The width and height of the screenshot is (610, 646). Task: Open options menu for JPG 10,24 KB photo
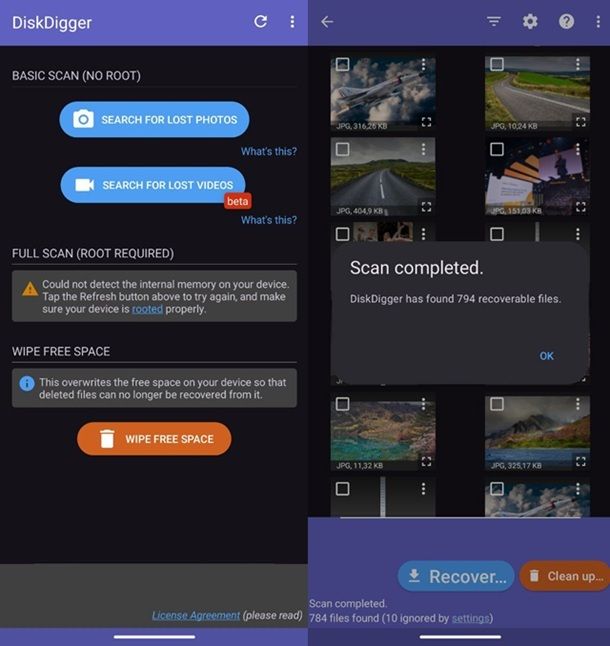tap(578, 64)
